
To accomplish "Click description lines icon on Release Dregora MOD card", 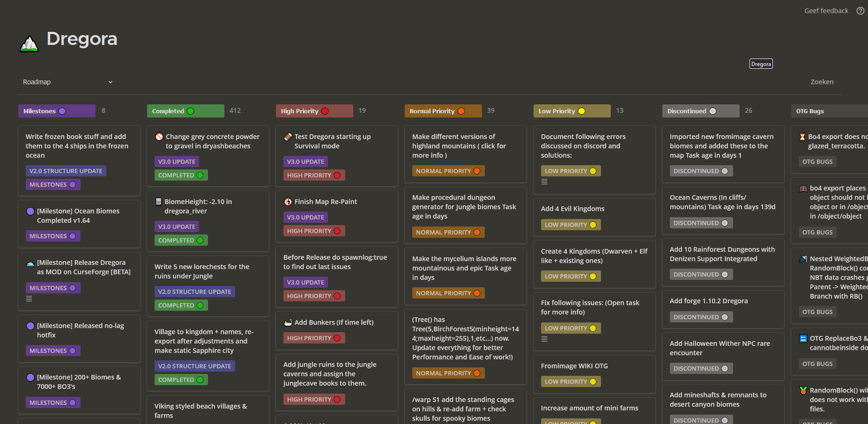I will click(29, 299).
